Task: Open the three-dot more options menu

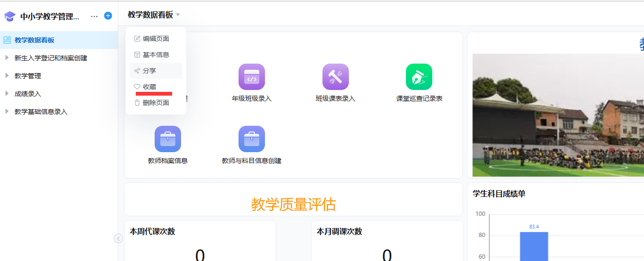Action: point(94,16)
